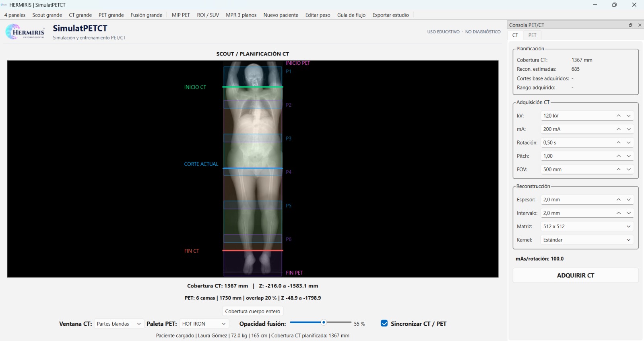Increase FOV with the up arrow
The width and height of the screenshot is (644, 341).
point(619,169)
